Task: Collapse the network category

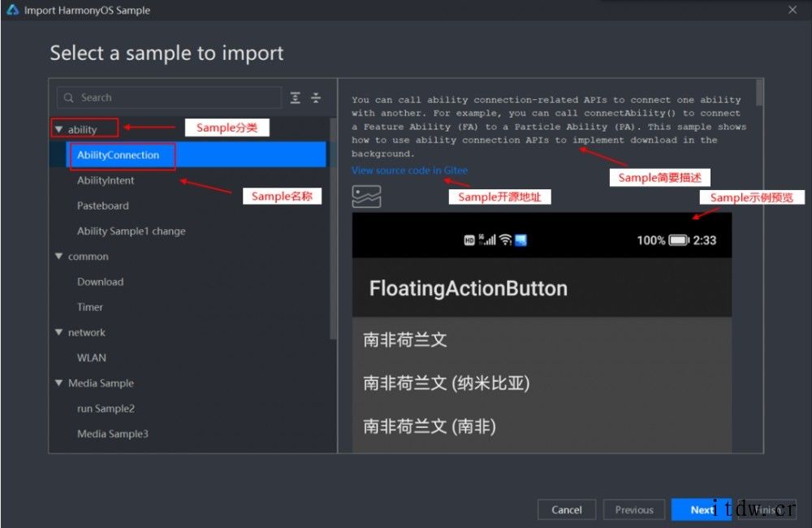Action: click(x=59, y=332)
